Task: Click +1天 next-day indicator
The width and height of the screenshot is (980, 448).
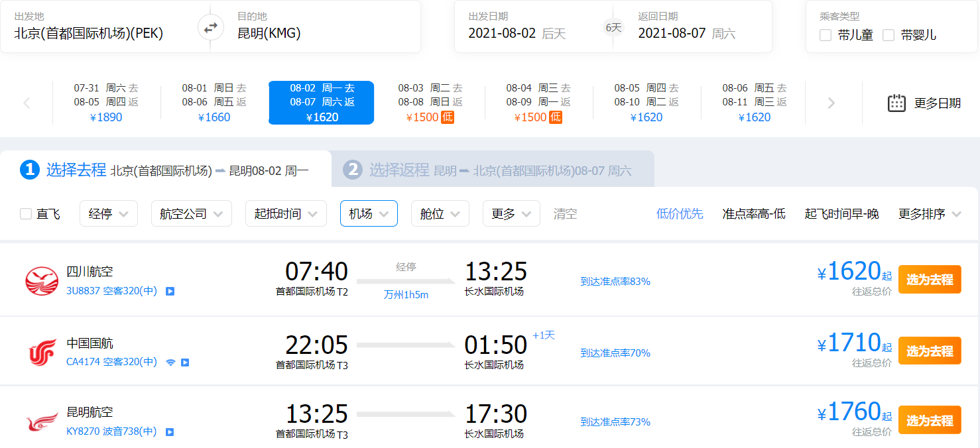Action: (544, 335)
